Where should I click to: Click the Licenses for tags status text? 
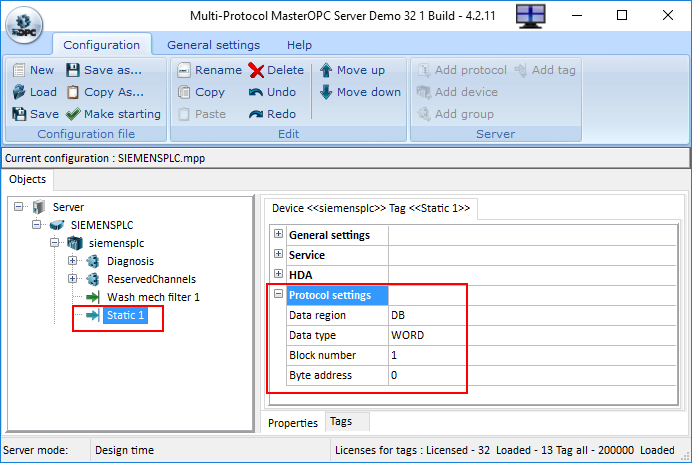pyautogui.click(x=504, y=450)
